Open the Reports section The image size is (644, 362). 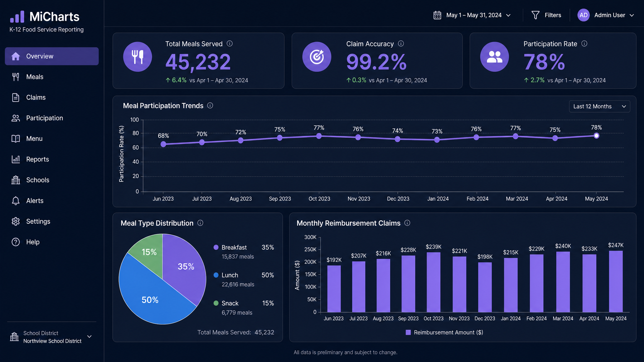(52, 159)
